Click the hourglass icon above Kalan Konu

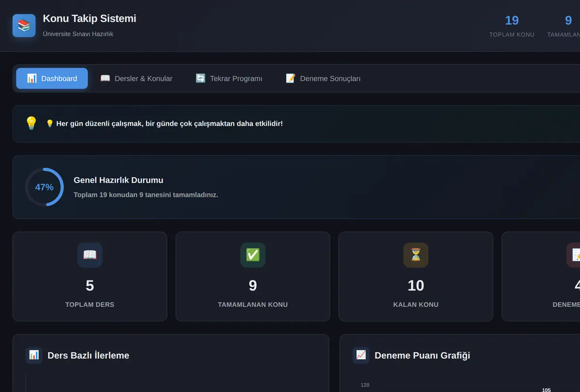pos(416,255)
